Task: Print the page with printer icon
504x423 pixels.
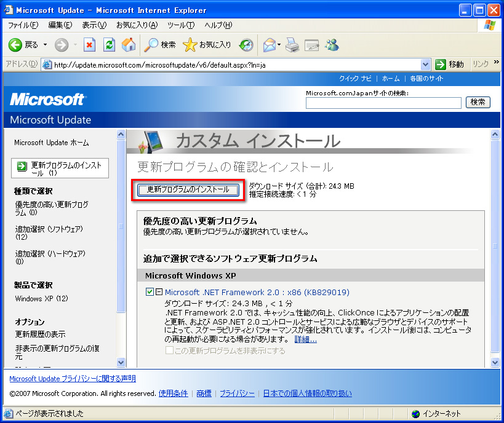Action: click(292, 45)
